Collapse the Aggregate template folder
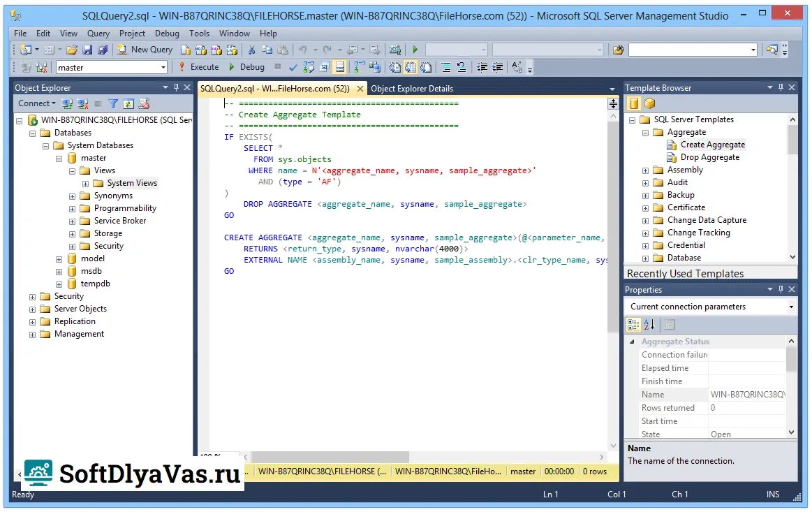Viewport: 812px width, 512px height. 645,133
